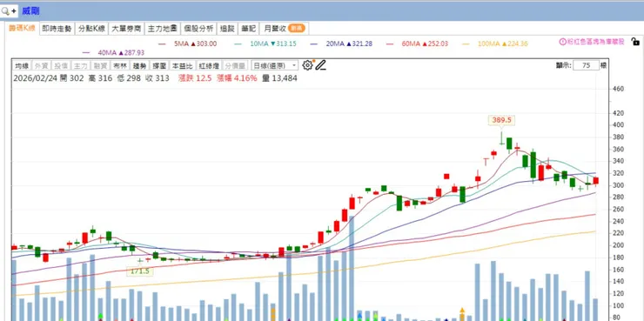This screenshot has height=321, width=644.
Task: Toggle the 外資 overlay button
Action: (41, 65)
